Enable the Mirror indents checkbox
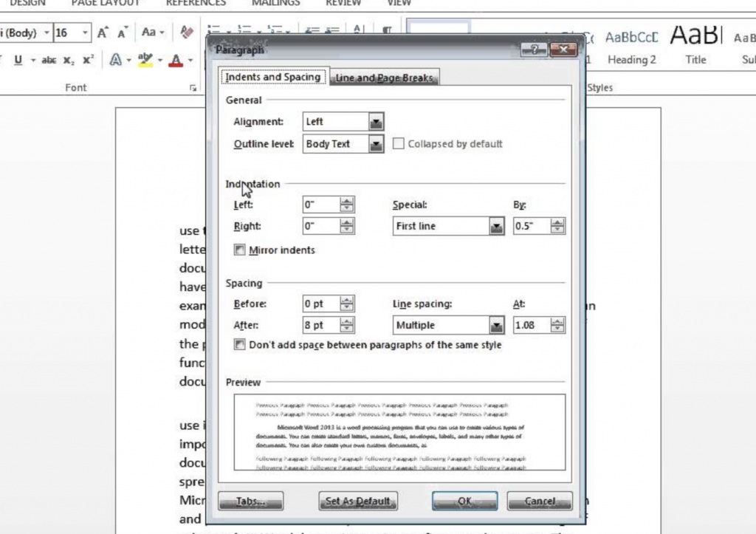The width and height of the screenshot is (756, 534). point(239,250)
